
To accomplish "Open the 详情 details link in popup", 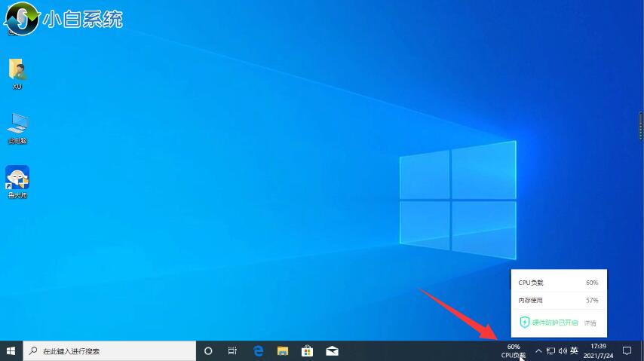I will coord(590,323).
